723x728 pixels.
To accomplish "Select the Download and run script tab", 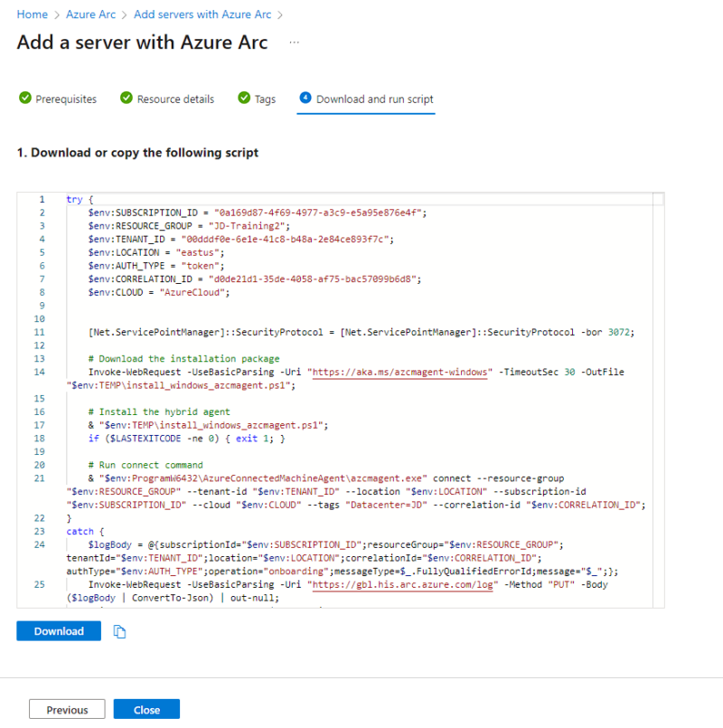I will 373,99.
